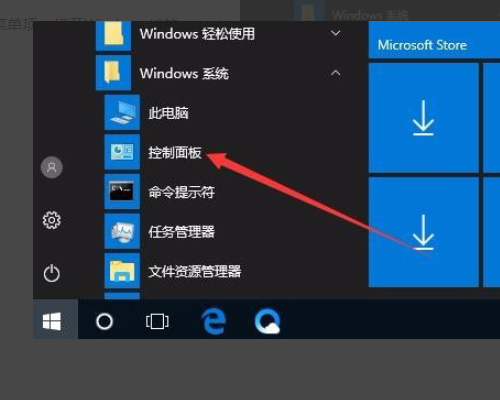Open Task Manager (任务管理器) icon
This screenshot has width=500, height=400.
[122, 231]
